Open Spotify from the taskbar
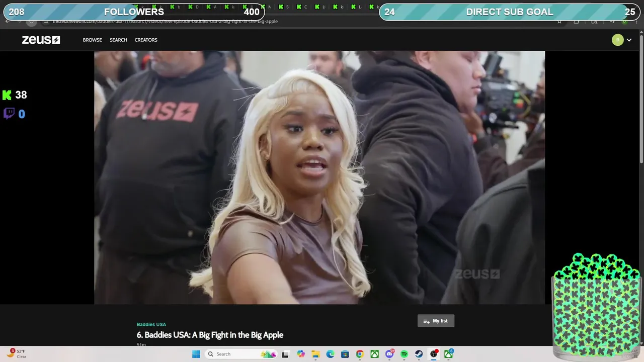The width and height of the screenshot is (644, 362). pos(404,354)
